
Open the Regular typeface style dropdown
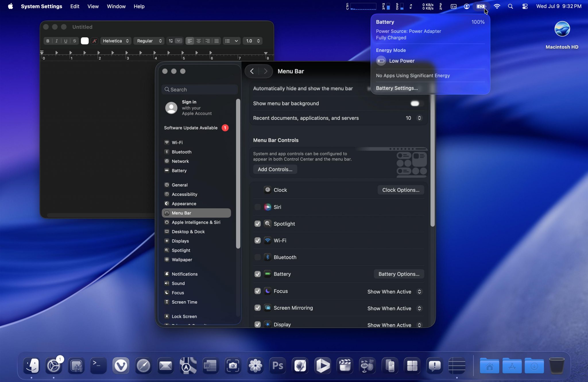149,41
